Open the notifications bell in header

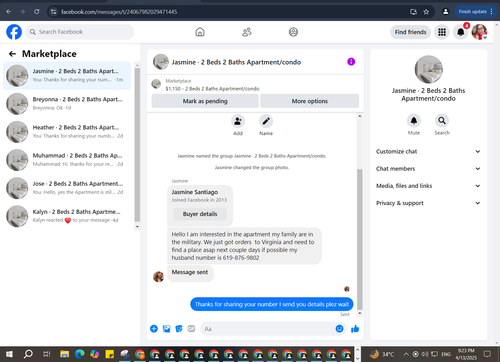461,32
